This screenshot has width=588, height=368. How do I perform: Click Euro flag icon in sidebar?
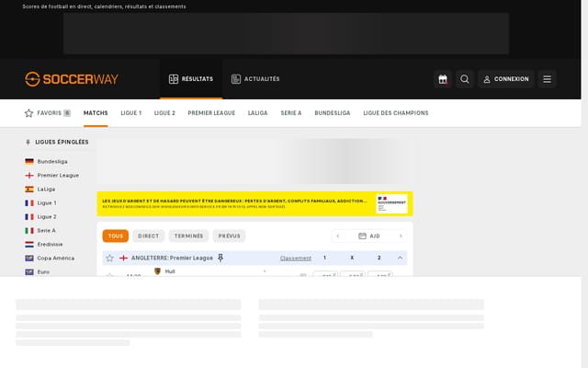pyautogui.click(x=29, y=272)
